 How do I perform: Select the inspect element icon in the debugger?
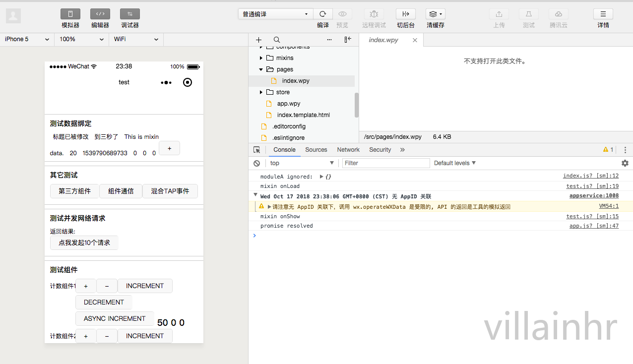256,149
